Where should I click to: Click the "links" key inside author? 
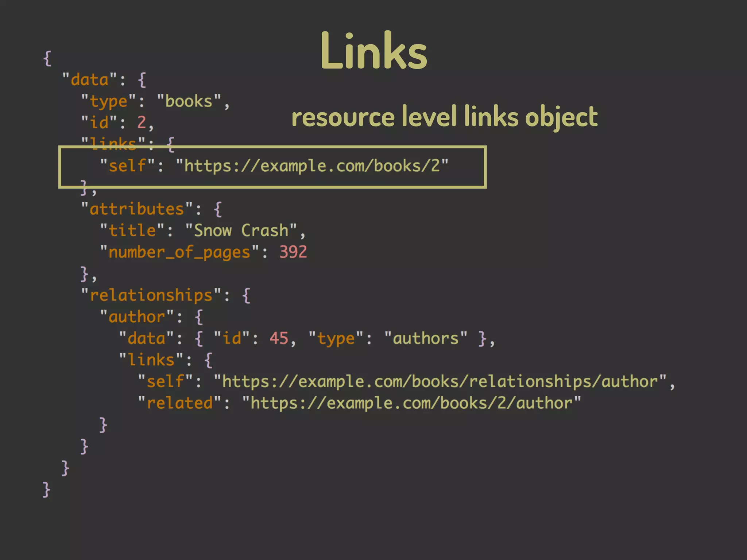tap(151, 360)
